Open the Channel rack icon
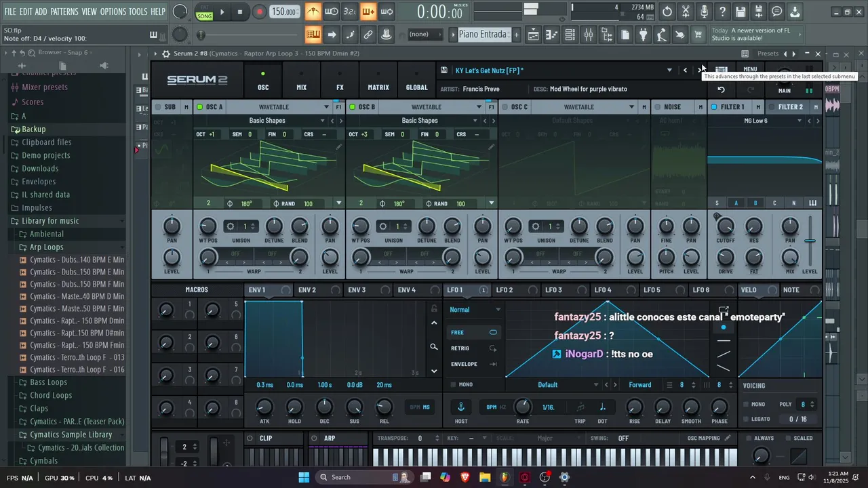 [570, 35]
